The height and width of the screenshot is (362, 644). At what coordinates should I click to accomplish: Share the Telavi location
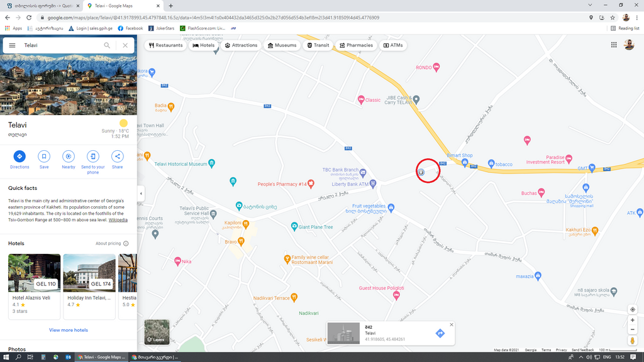point(118,160)
